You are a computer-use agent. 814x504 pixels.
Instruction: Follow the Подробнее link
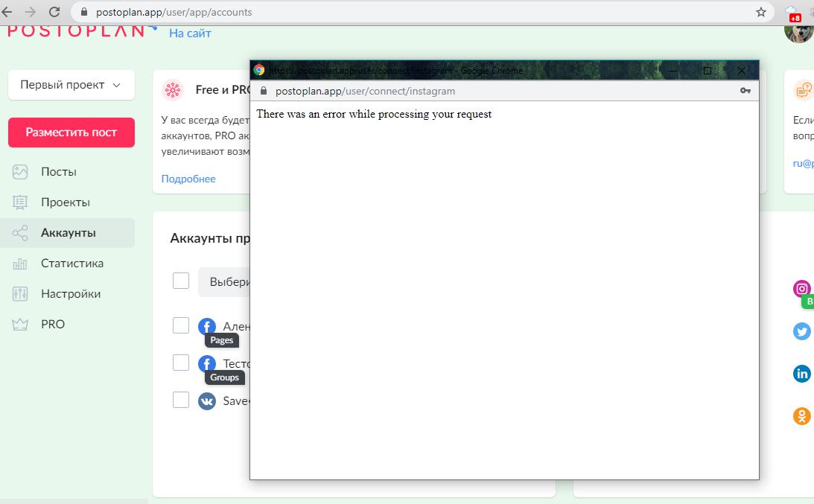click(x=188, y=179)
